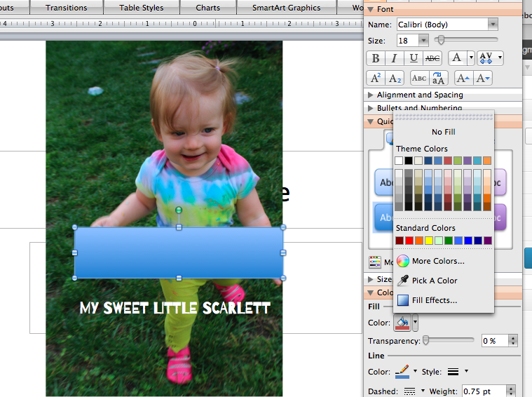This screenshot has height=397, width=532.
Task: Click the subscript icon
Action: 395,79
